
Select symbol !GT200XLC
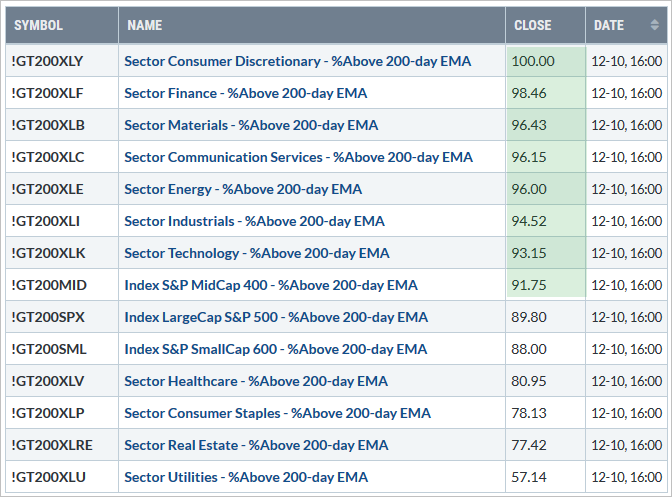[x=48, y=157]
